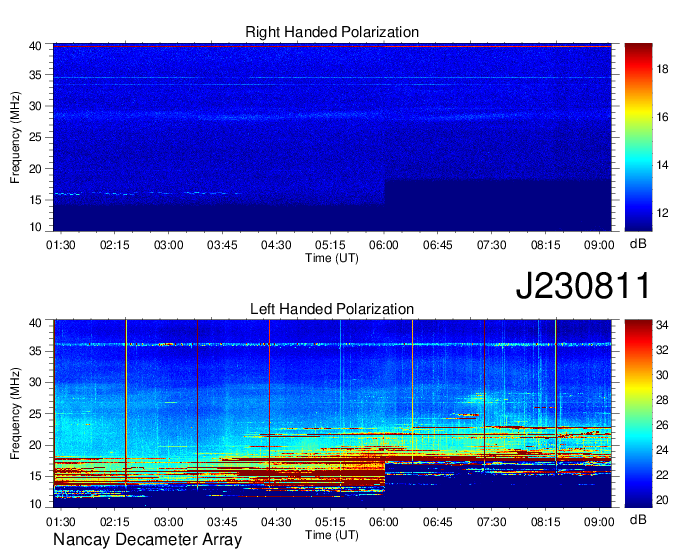This screenshot has height=552, width=680.
Task: Click the 'Nancay Decameter Array' caption
Action: pyautogui.click(x=147, y=540)
